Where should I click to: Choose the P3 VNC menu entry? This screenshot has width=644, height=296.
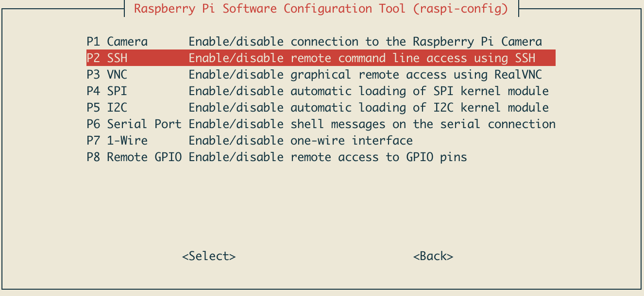point(107,75)
